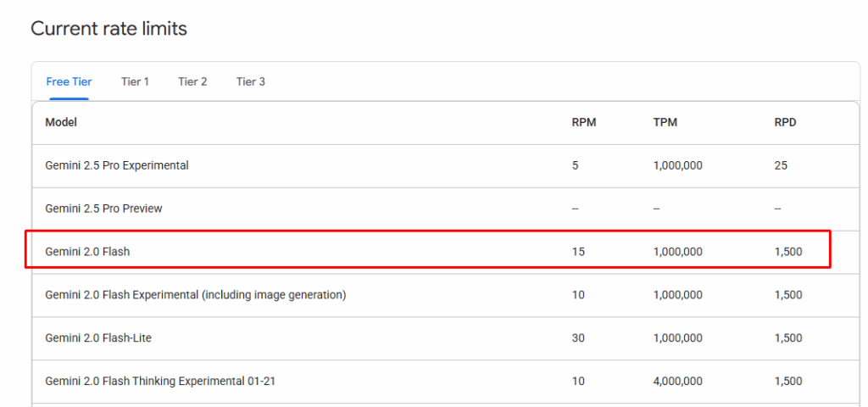This screenshot has height=407, width=868.
Task: Switch to the Free Tier tab
Action: [x=70, y=82]
